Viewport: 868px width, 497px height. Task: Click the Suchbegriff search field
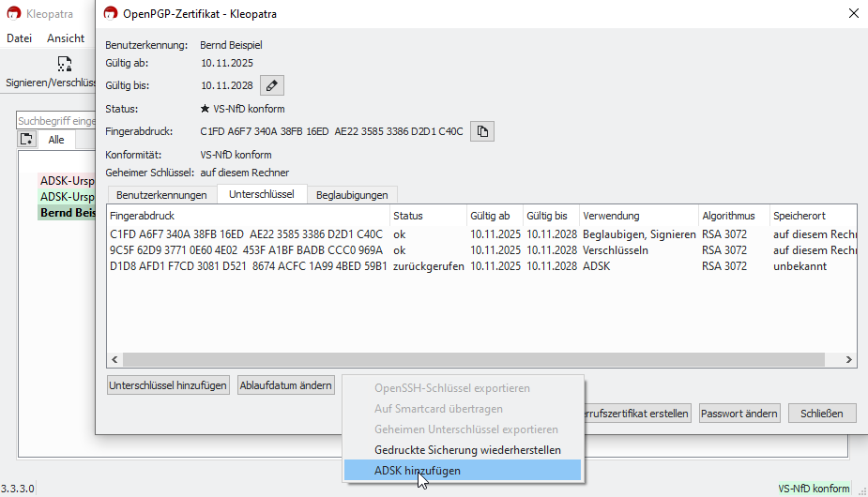pos(56,121)
